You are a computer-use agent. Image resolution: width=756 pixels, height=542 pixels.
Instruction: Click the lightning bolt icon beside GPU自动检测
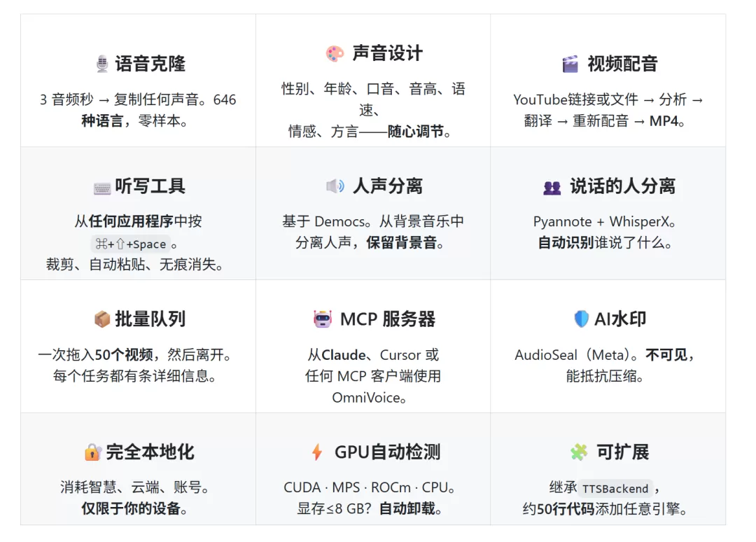317,452
